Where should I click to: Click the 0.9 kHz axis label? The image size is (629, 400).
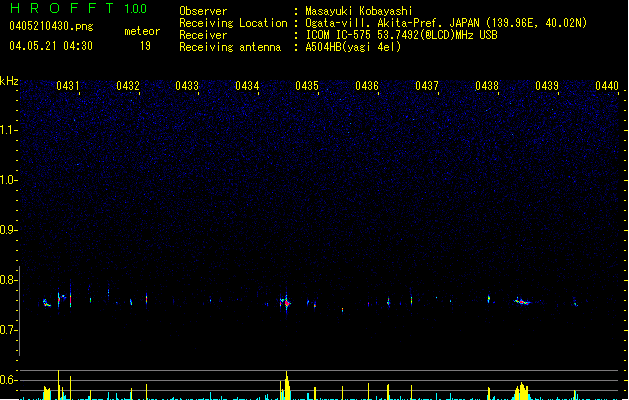9,230
